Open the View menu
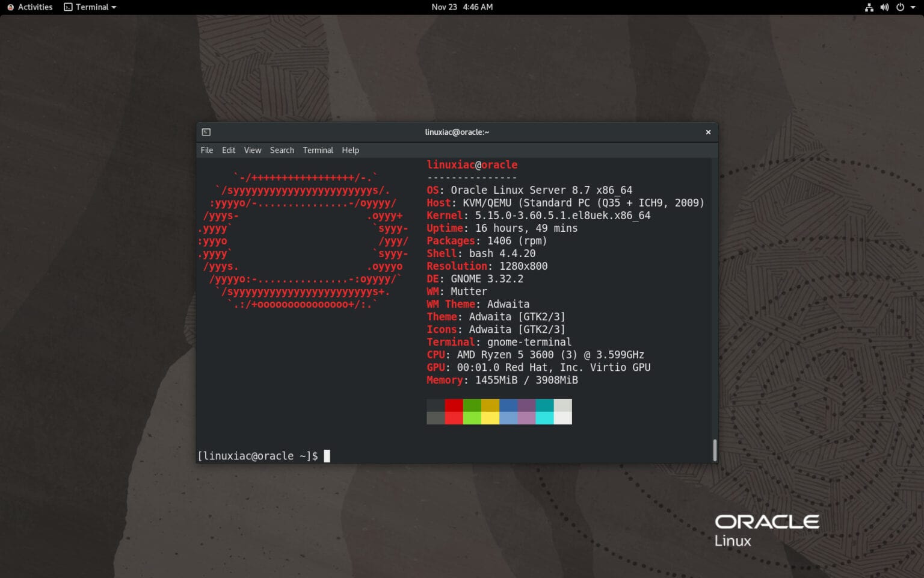This screenshot has width=924, height=578. tap(252, 150)
